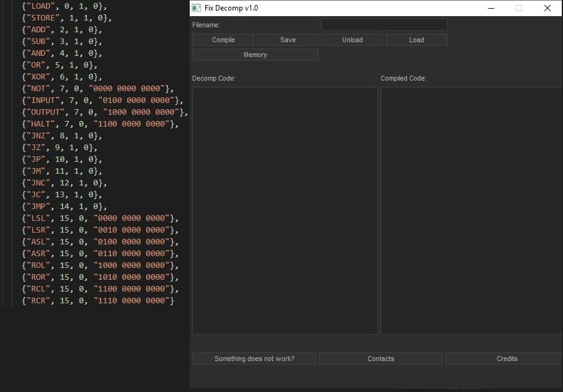563x392 pixels.
Task: Close the Fix Decomp window
Action: coord(547,8)
